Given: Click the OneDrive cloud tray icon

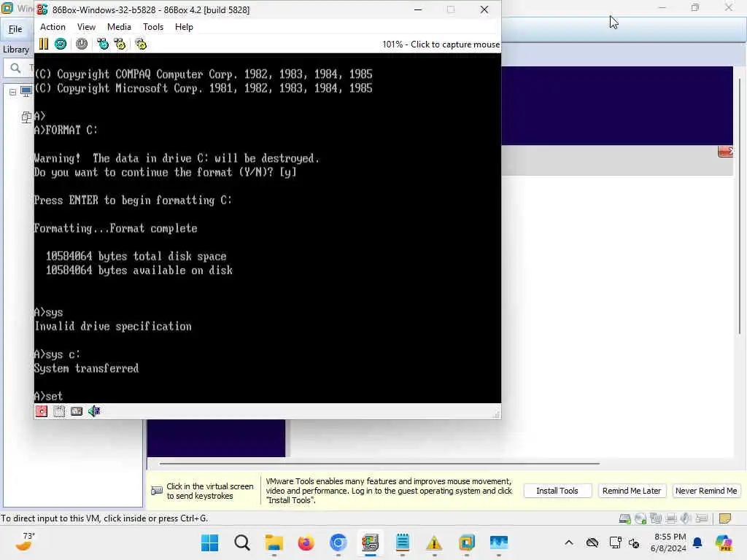Looking at the screenshot, I should [x=592, y=542].
